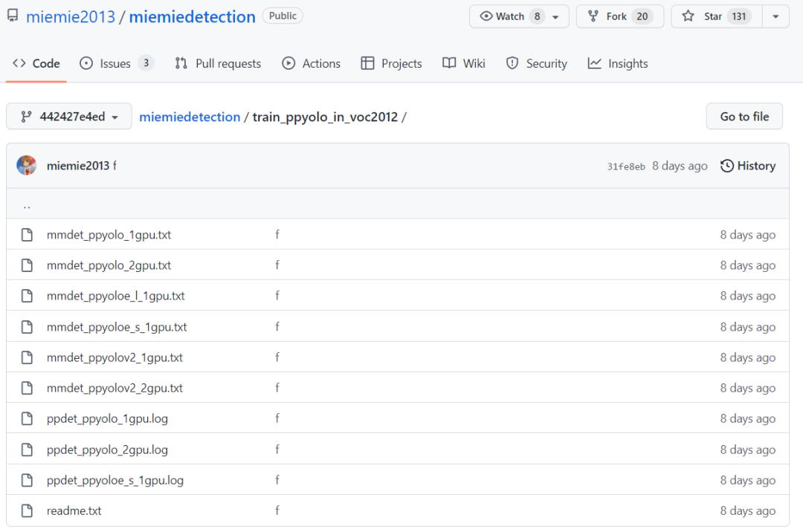Expand the Star lists dropdown arrow
Viewport: 803px width, 532px height.
pyautogui.click(x=775, y=16)
